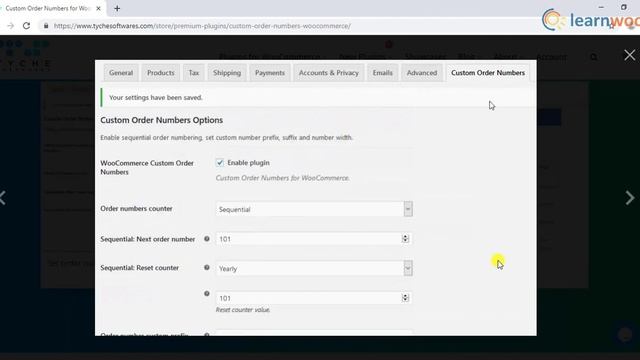Image resolution: width=640 pixels, height=360 pixels.
Task: Click stepper arrows of Next order number field
Action: pyautogui.click(x=405, y=239)
